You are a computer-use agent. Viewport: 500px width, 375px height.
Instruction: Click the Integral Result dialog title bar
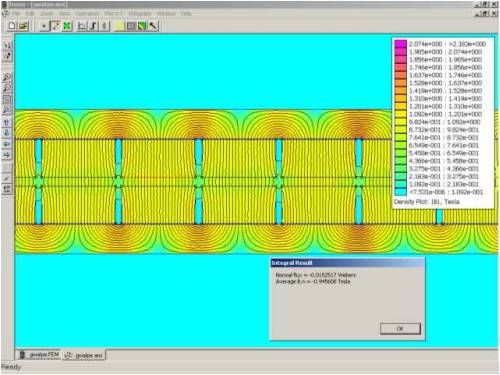click(347, 263)
